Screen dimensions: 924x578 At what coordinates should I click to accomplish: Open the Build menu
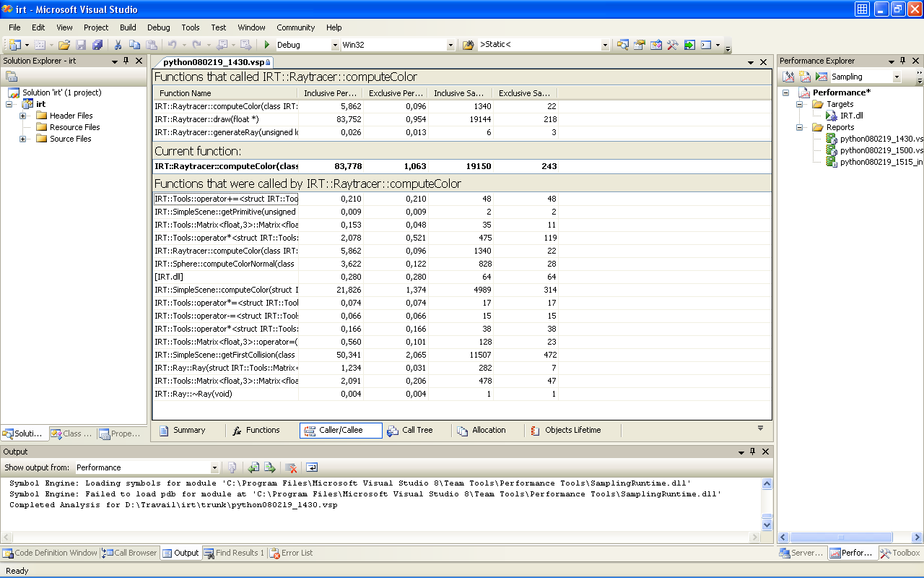[128, 27]
